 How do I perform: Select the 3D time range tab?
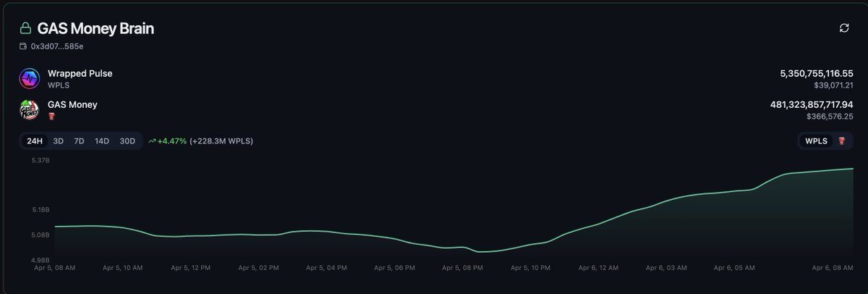coord(59,141)
